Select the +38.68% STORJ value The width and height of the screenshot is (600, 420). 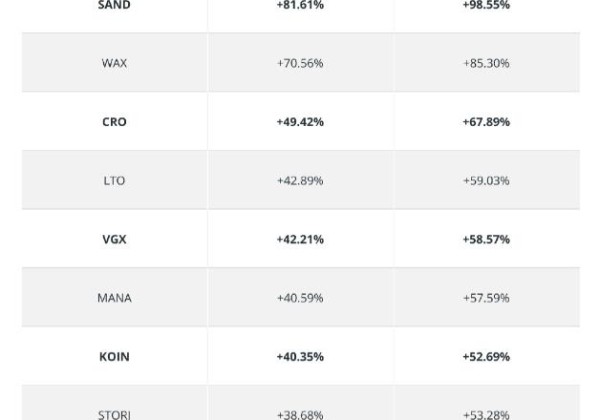(x=300, y=414)
